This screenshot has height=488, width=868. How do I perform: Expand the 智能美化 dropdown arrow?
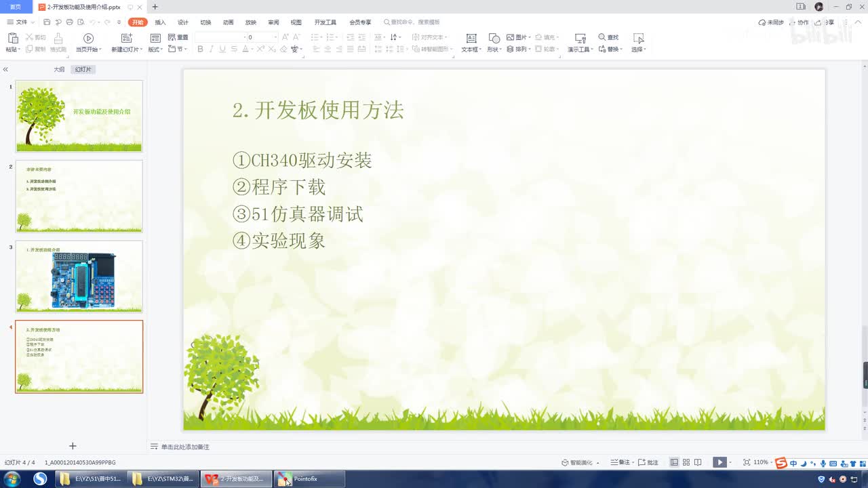click(597, 463)
